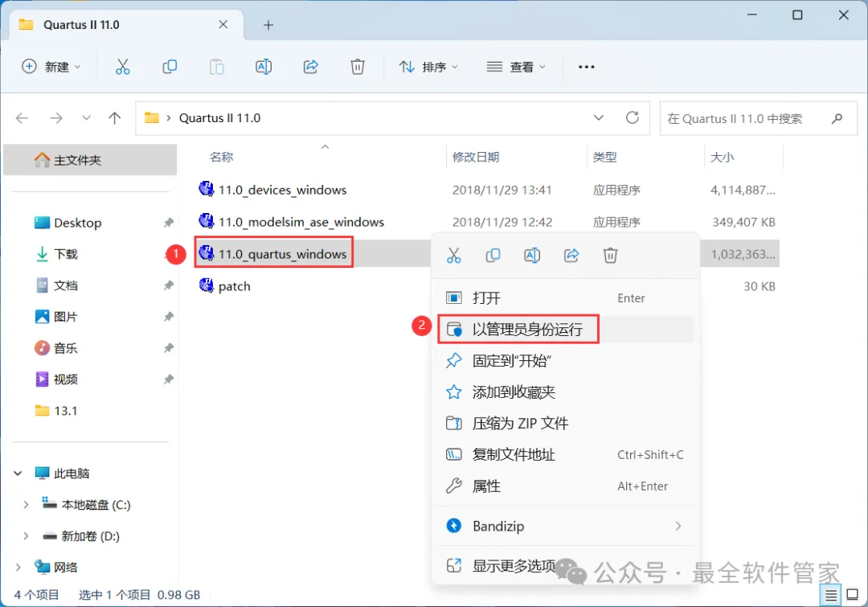
Task: Sort by 类型 column header
Action: [604, 158]
